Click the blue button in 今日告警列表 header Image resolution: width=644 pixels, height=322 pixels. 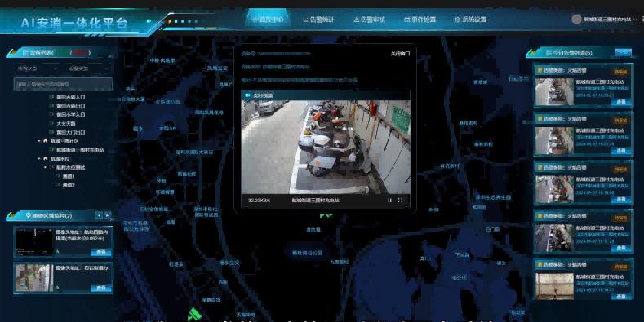click(623, 52)
